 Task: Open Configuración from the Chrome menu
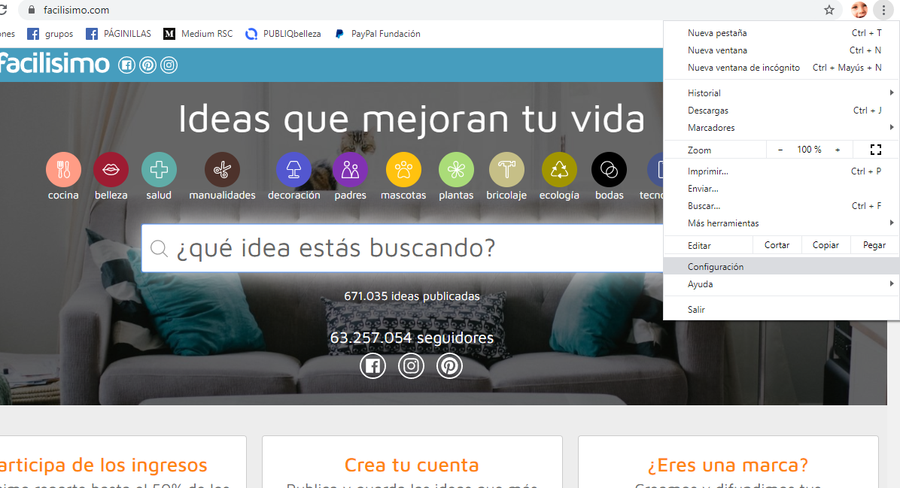pyautogui.click(x=716, y=267)
